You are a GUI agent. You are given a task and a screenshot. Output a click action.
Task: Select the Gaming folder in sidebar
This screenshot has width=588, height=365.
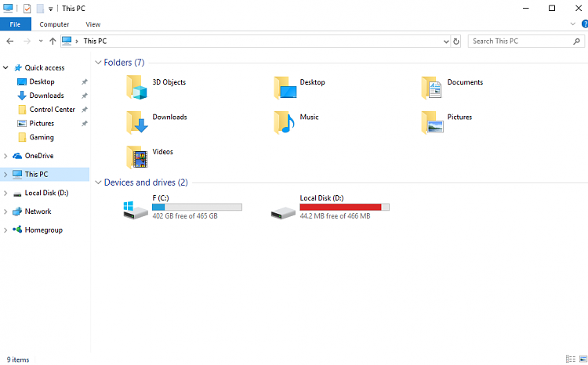pos(42,138)
